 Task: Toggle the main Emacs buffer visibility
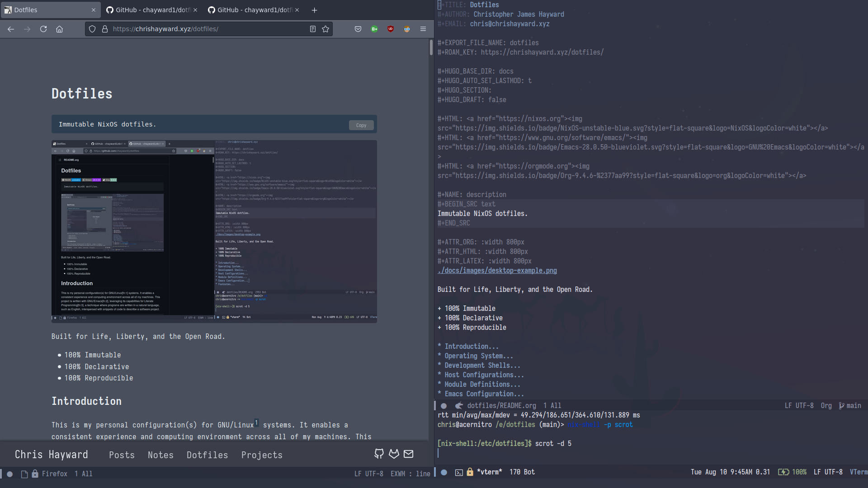[x=444, y=405]
